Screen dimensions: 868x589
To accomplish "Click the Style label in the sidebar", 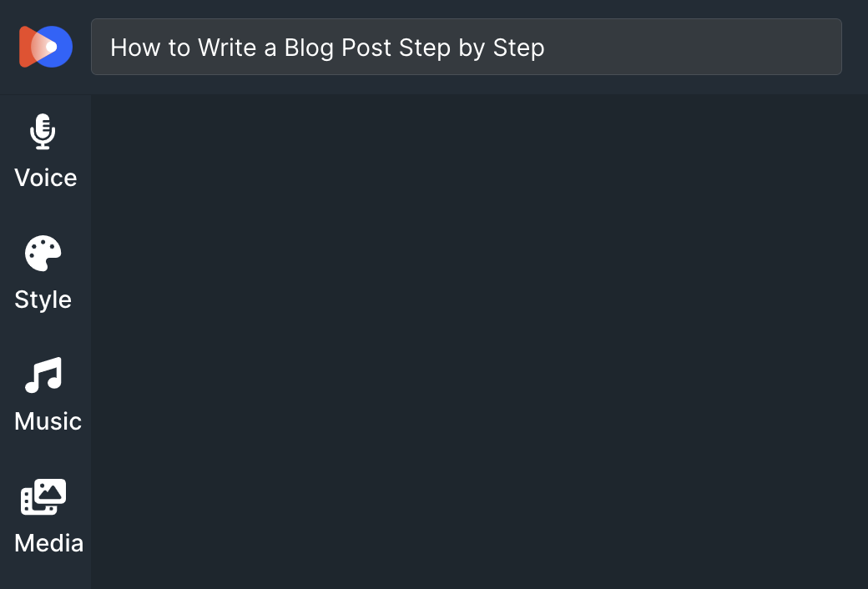I will (42, 300).
